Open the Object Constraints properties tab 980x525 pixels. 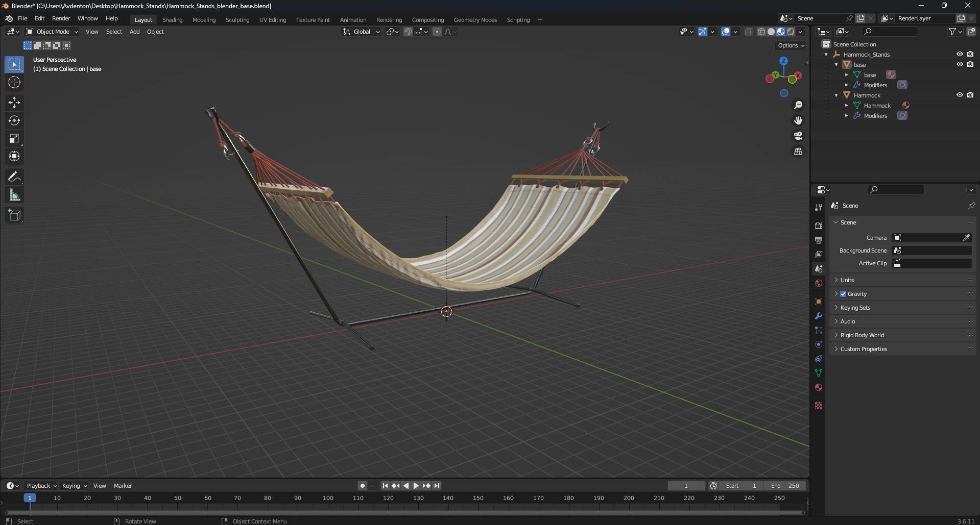(819, 359)
